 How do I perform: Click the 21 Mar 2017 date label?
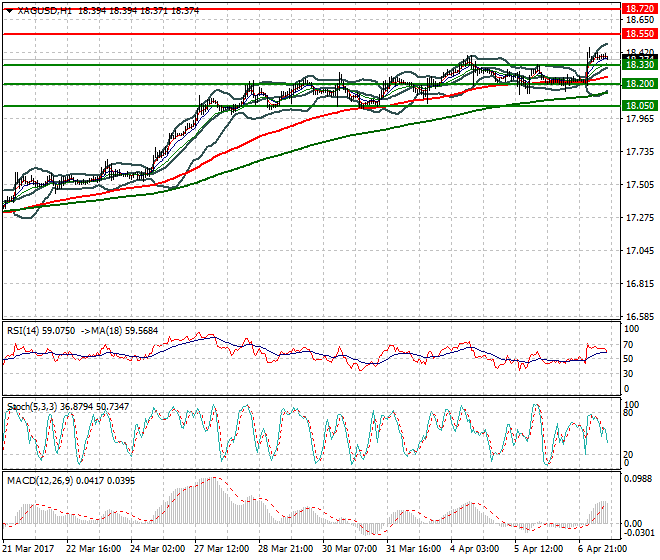click(x=28, y=549)
